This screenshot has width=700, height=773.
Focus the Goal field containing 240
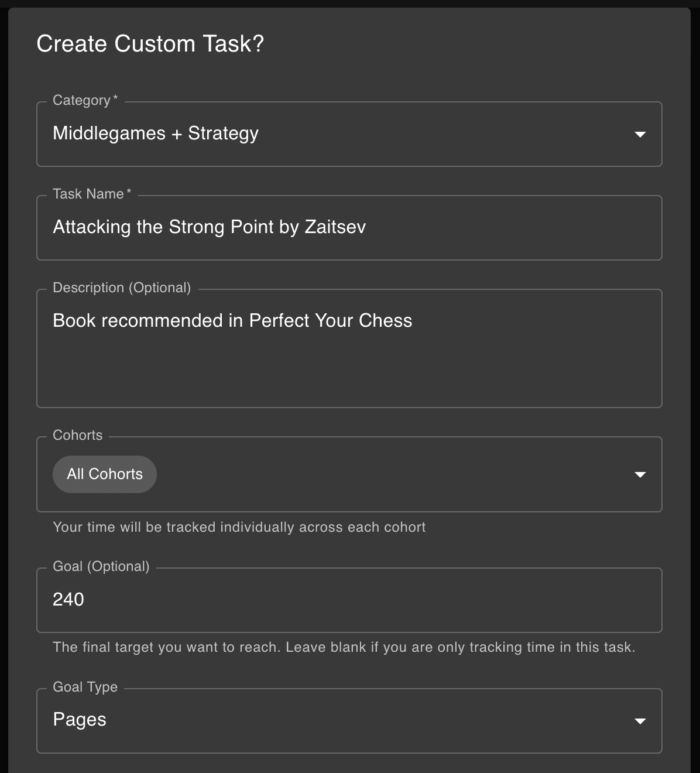tap(349, 600)
